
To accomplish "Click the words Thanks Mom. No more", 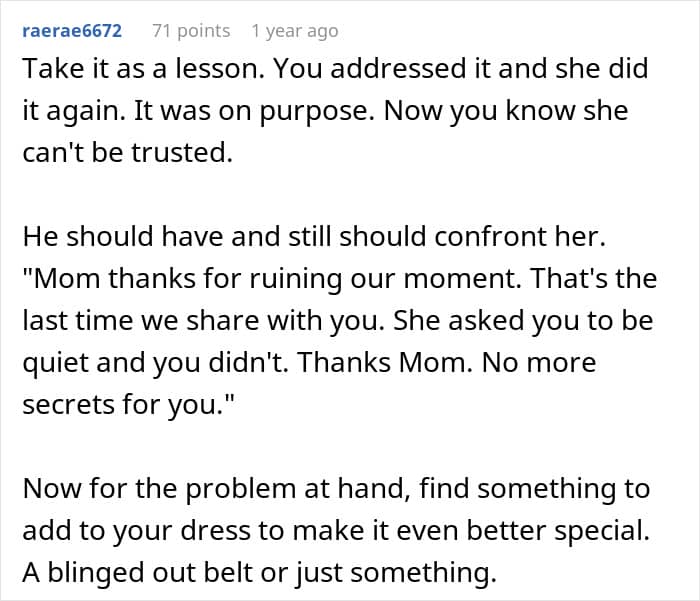I will point(446,362).
